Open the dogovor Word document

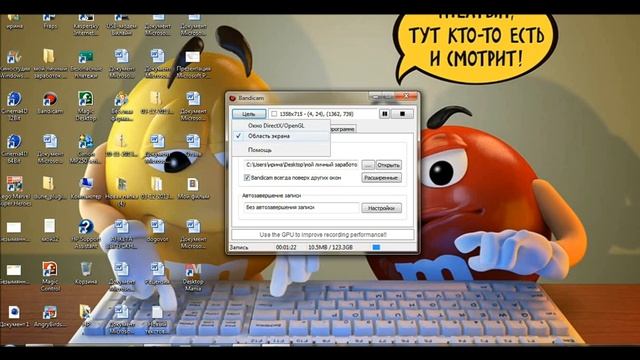click(x=157, y=231)
